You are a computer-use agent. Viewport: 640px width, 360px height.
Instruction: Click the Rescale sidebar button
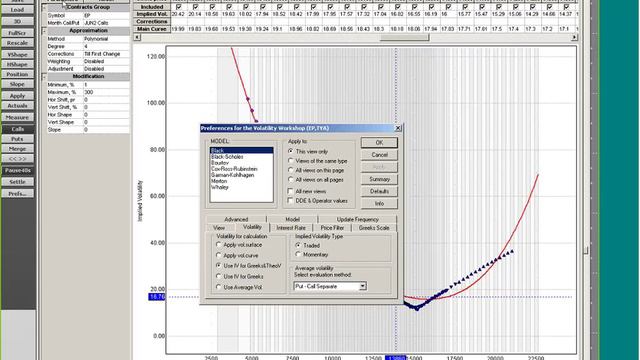click(17, 43)
